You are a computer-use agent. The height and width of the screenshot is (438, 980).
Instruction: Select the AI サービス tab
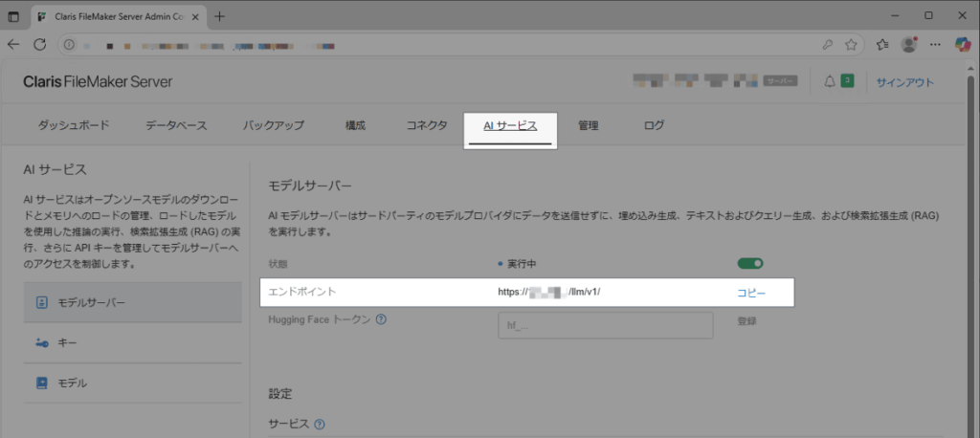510,125
